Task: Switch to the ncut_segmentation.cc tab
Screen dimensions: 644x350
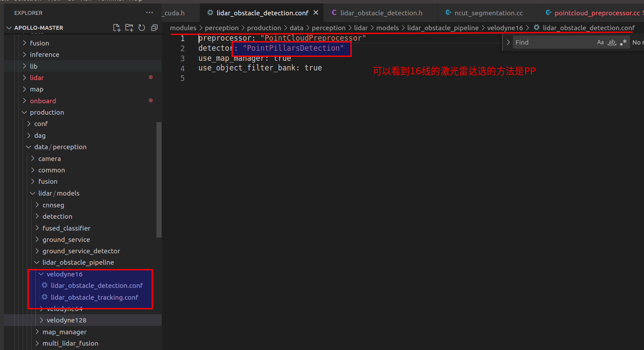Action: pos(487,13)
